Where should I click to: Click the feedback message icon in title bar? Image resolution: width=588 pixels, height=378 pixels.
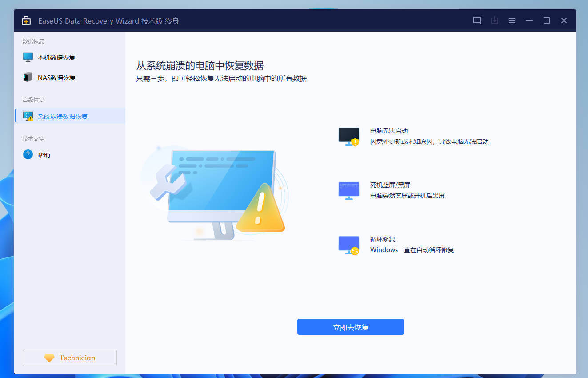[x=477, y=20]
